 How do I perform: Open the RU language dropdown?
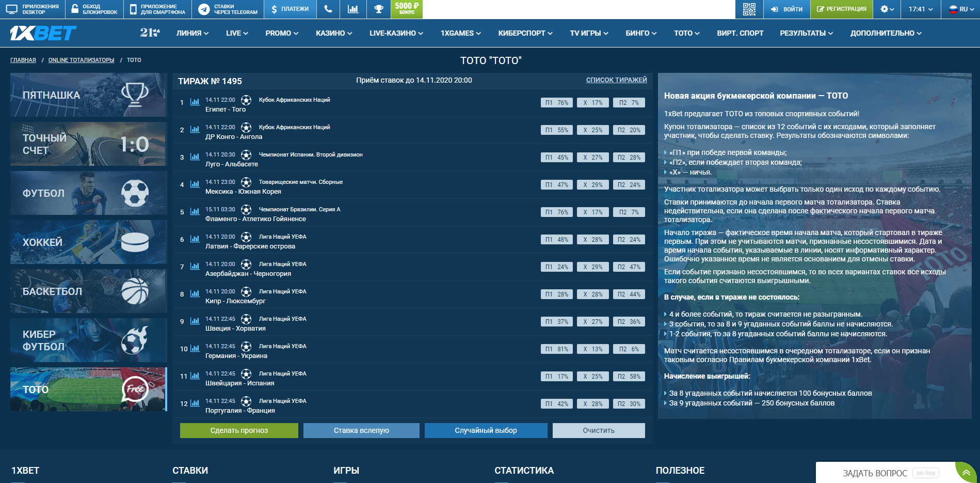click(x=962, y=9)
